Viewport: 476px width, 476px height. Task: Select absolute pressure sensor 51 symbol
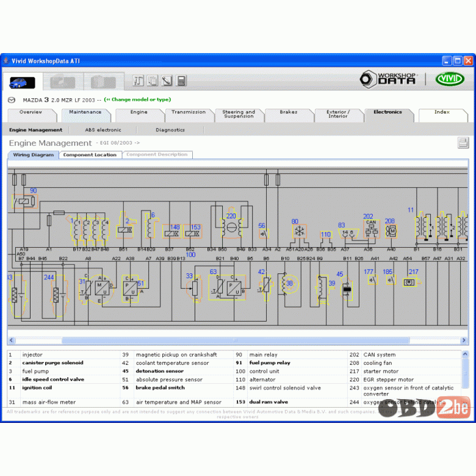[x=131, y=289]
